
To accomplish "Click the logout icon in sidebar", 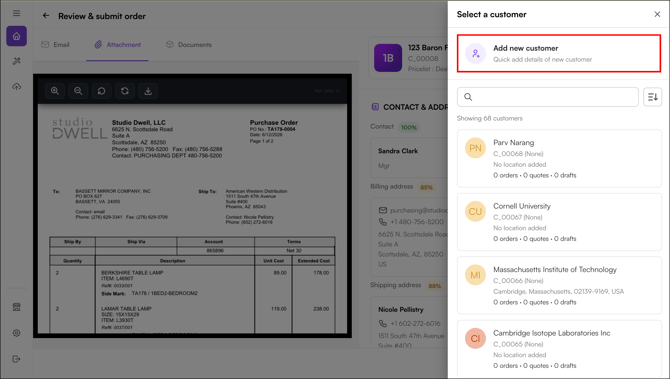I will [x=17, y=359].
